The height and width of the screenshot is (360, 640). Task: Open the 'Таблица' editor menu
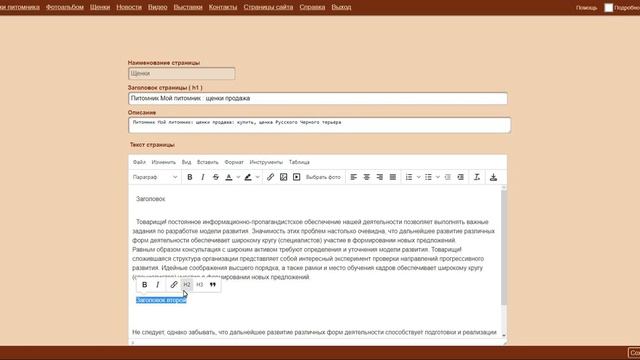pyautogui.click(x=299, y=162)
